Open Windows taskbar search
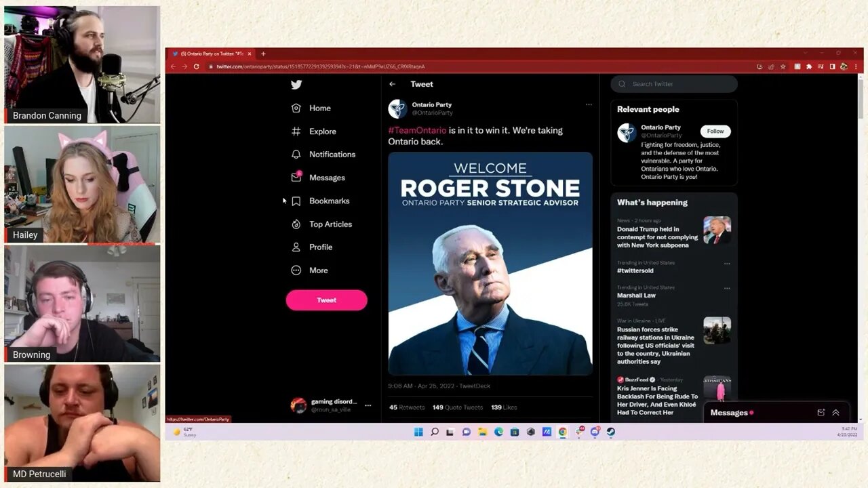This screenshot has height=488, width=868. click(435, 432)
